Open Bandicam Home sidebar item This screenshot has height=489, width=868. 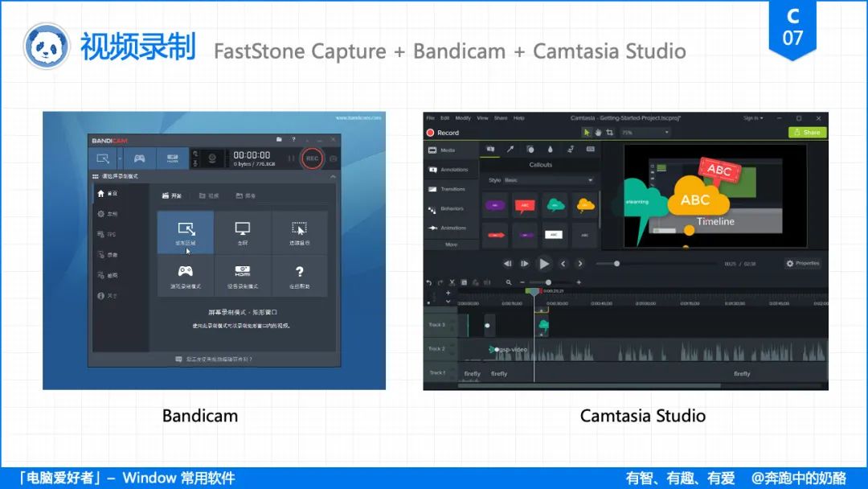(x=108, y=193)
